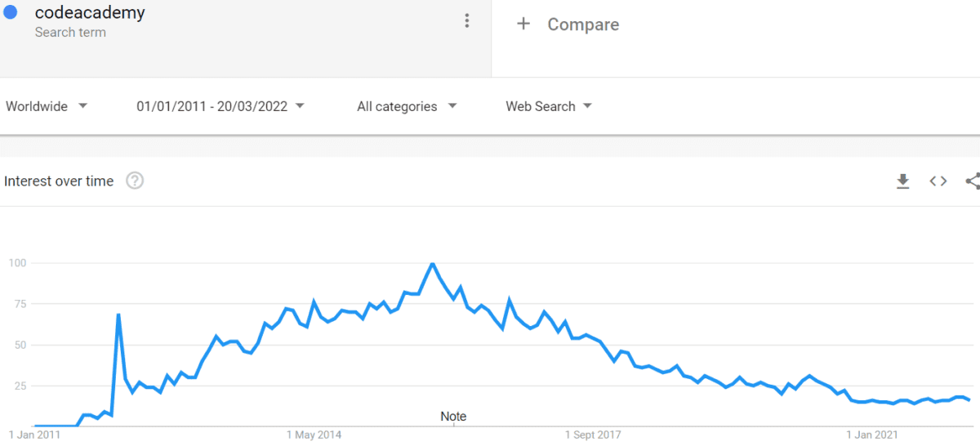Open the embed code icon
This screenshot has height=442, width=980.
click(938, 181)
